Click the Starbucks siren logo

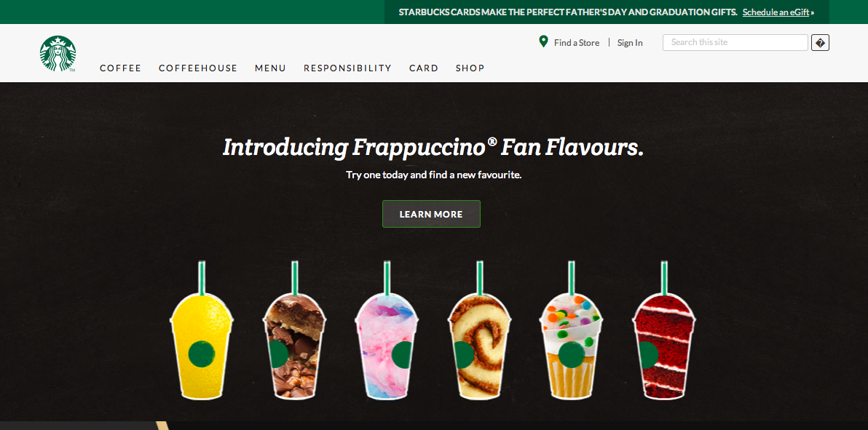tap(58, 54)
